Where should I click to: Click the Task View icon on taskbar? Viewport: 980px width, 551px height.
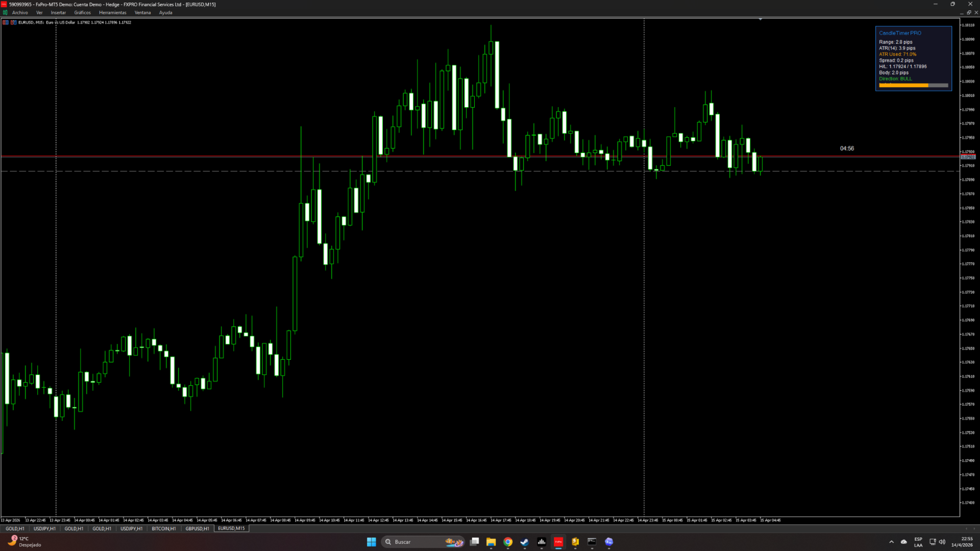coord(475,542)
